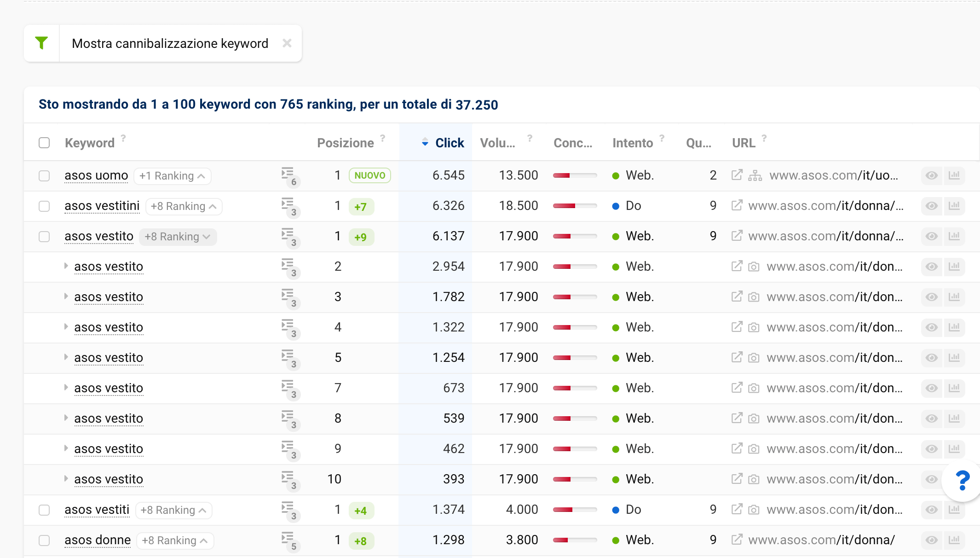980x558 pixels.
Task: Open chart icon in asos vestitini row
Action: point(954,206)
